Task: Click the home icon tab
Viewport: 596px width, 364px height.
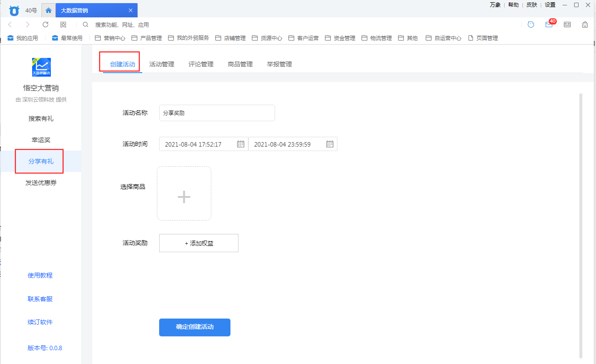Action: click(49, 10)
